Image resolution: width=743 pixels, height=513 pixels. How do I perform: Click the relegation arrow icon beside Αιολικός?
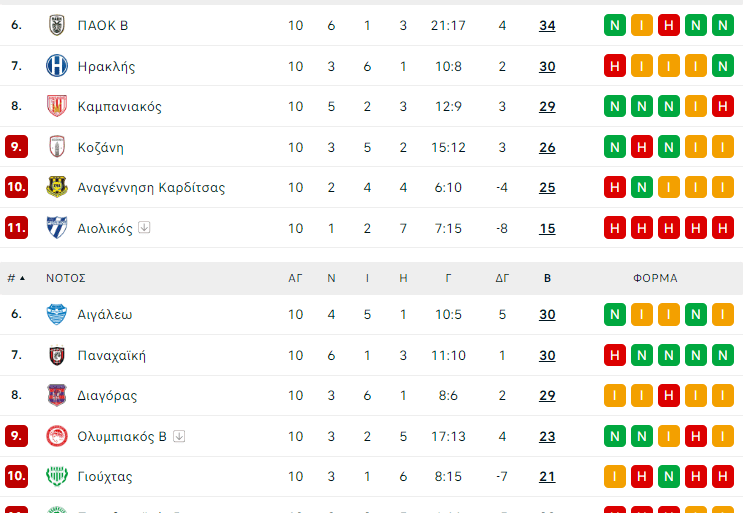click(x=144, y=228)
